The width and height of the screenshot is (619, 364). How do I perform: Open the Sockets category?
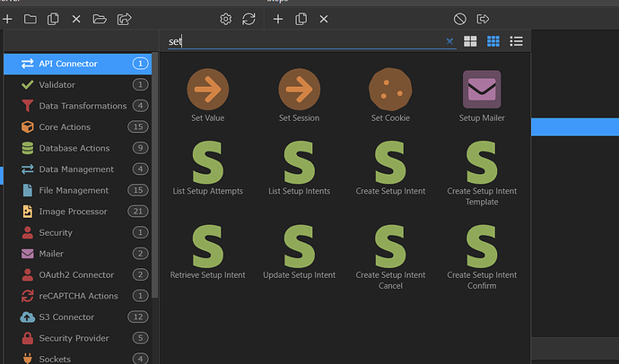point(78,358)
